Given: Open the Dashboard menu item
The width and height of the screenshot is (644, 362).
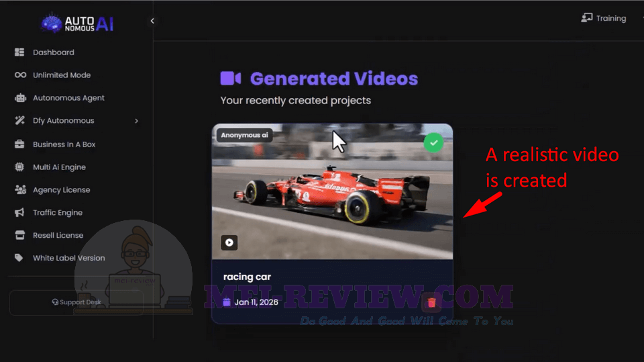Looking at the screenshot, I should [54, 52].
